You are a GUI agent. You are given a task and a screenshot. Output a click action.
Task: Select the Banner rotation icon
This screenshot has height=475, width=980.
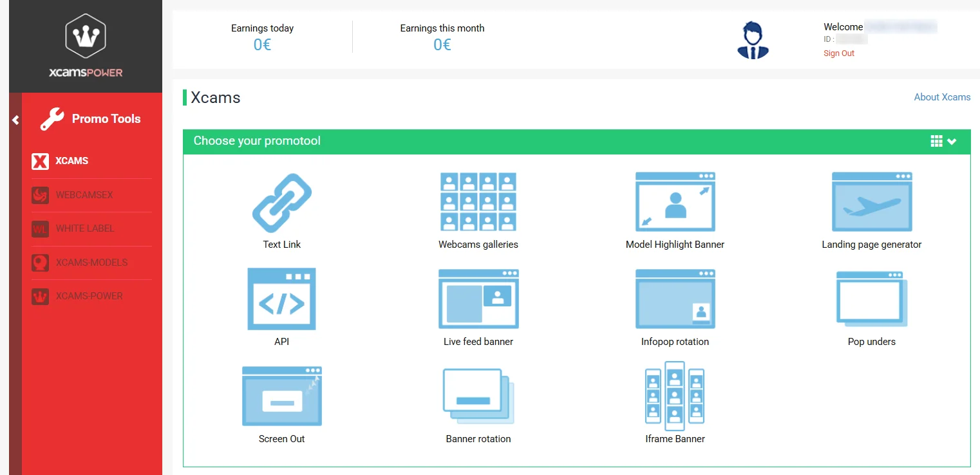pyautogui.click(x=478, y=396)
